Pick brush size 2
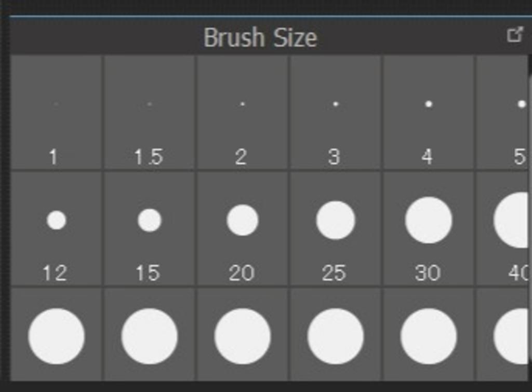Viewport: 532px width, 392px height. pos(242,112)
